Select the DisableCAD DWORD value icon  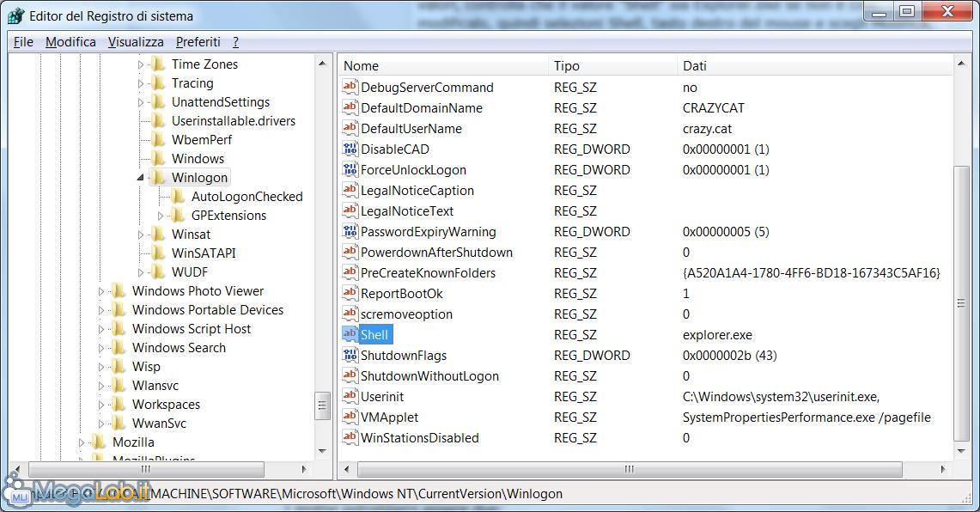(x=350, y=149)
